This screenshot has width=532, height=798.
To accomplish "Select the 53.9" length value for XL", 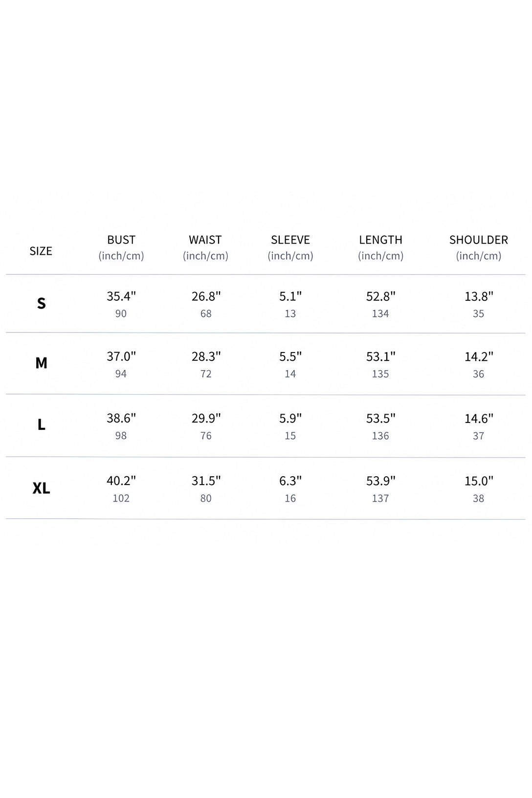I will pos(381,481).
